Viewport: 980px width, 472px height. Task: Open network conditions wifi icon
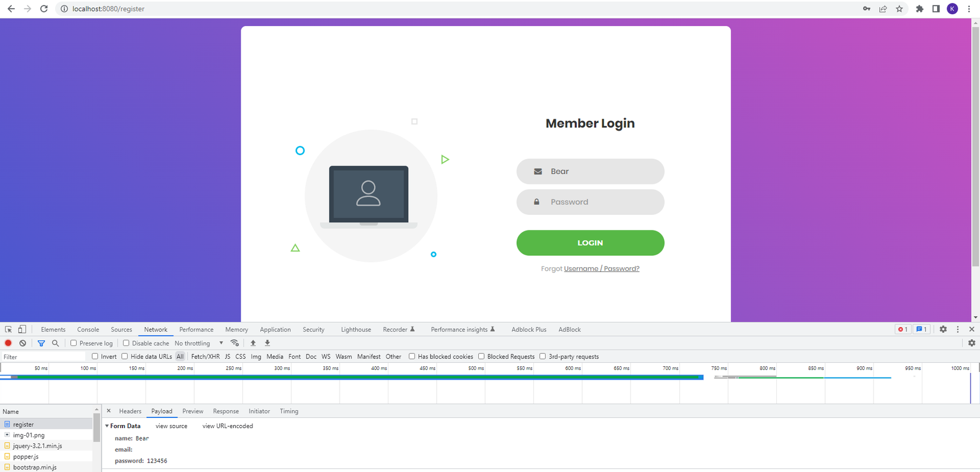(235, 343)
